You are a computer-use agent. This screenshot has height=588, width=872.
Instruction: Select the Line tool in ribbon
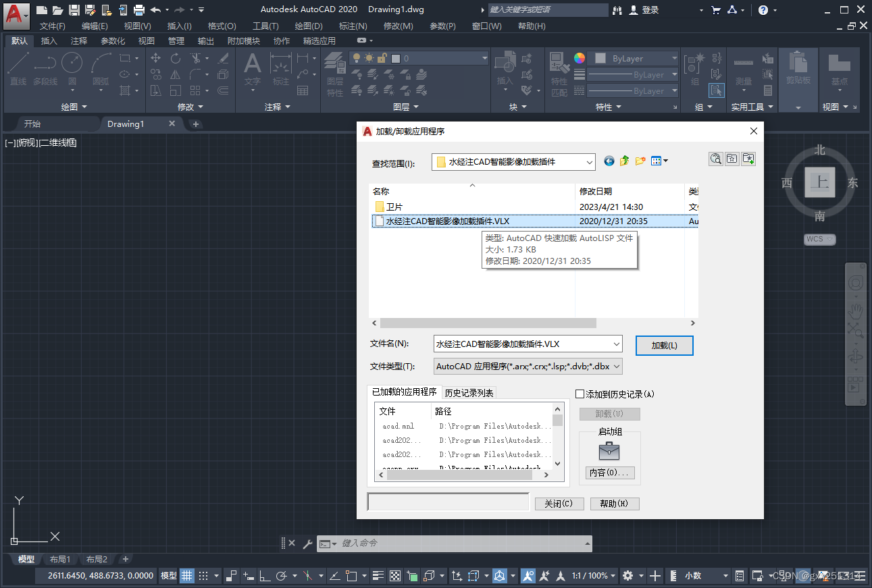click(18, 70)
